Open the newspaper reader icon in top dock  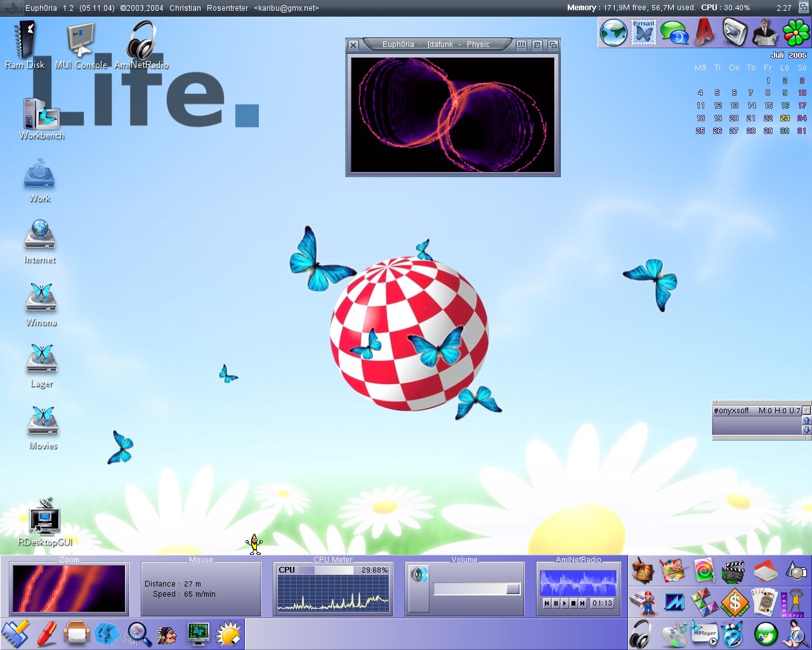pos(765,32)
